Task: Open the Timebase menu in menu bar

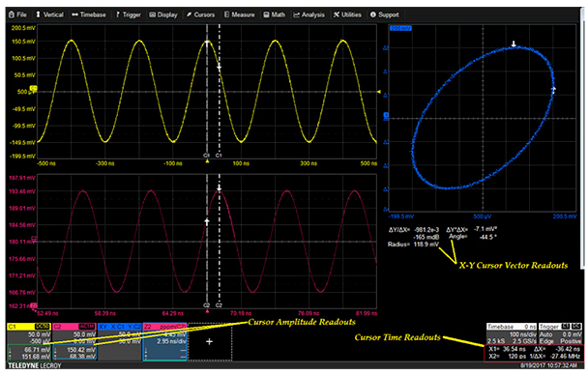Action: (x=89, y=14)
